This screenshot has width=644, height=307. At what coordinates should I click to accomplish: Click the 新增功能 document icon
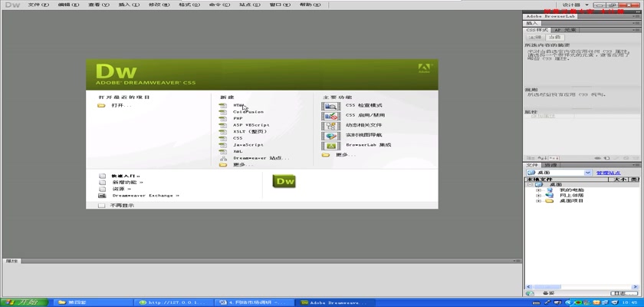pos(102,183)
